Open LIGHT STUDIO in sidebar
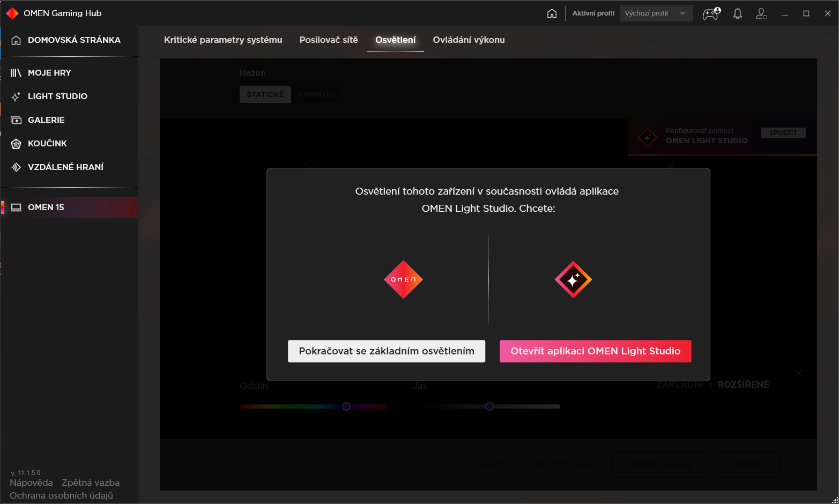The height and width of the screenshot is (504, 839). pyautogui.click(x=57, y=97)
